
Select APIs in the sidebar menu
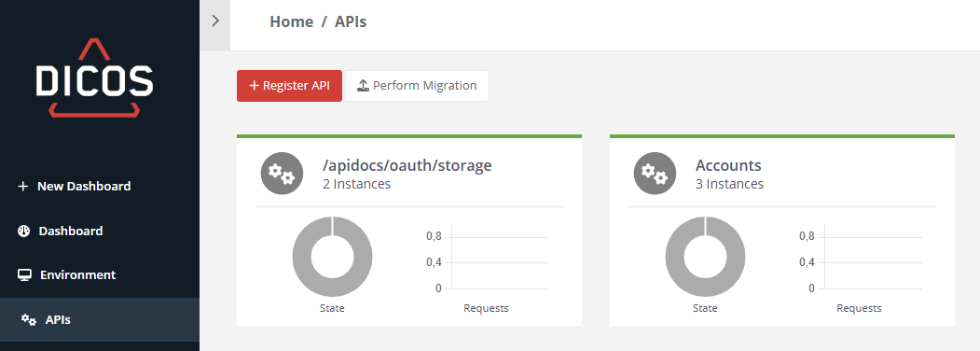100,319
